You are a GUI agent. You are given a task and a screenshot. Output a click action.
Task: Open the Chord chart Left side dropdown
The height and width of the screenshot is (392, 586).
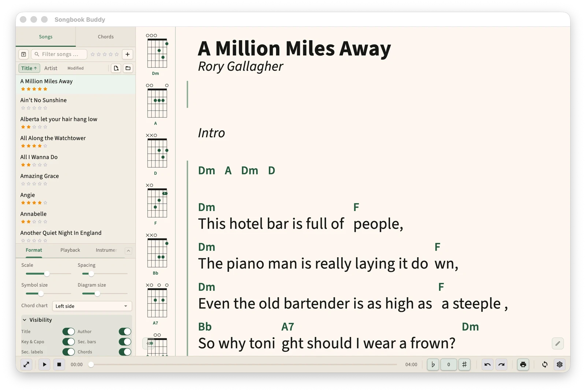pyautogui.click(x=92, y=306)
